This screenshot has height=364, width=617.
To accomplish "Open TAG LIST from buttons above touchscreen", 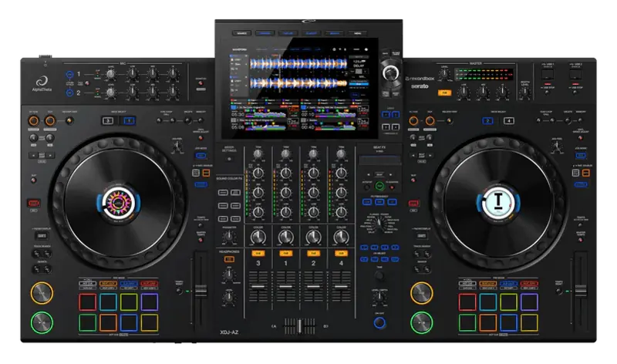I will (x=288, y=33).
